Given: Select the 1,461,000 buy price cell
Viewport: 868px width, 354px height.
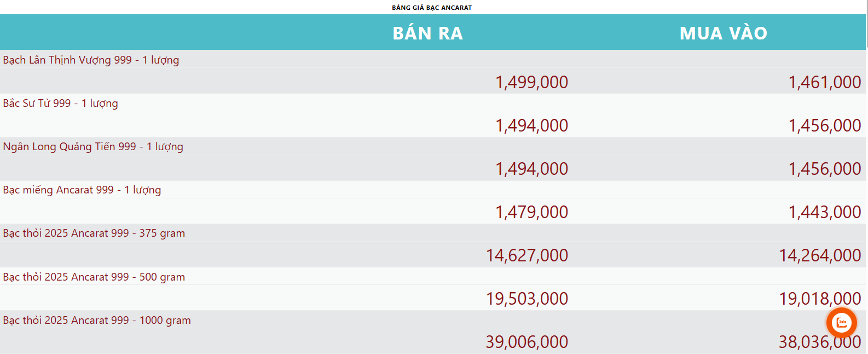Looking at the screenshot, I should click(824, 82).
